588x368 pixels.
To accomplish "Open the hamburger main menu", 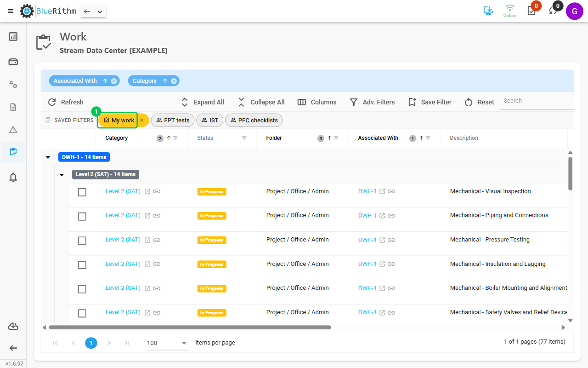I will click(x=11, y=11).
